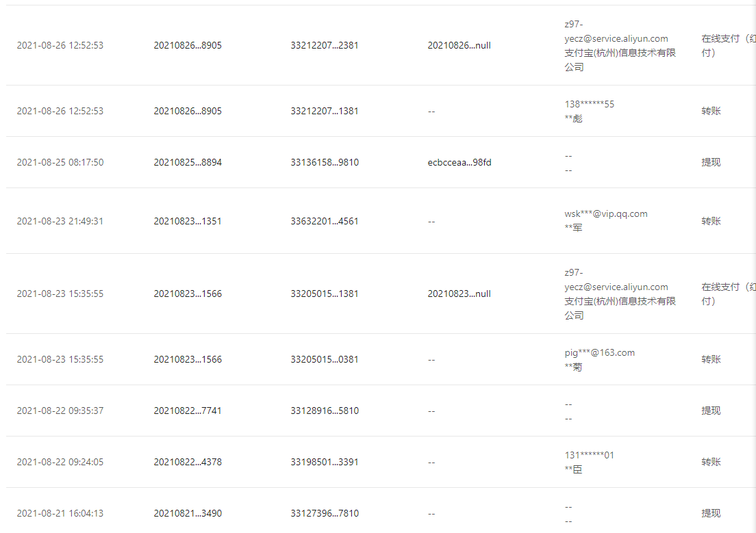Click transaction number 33136158...9810
756x533 pixels.
tap(324, 162)
